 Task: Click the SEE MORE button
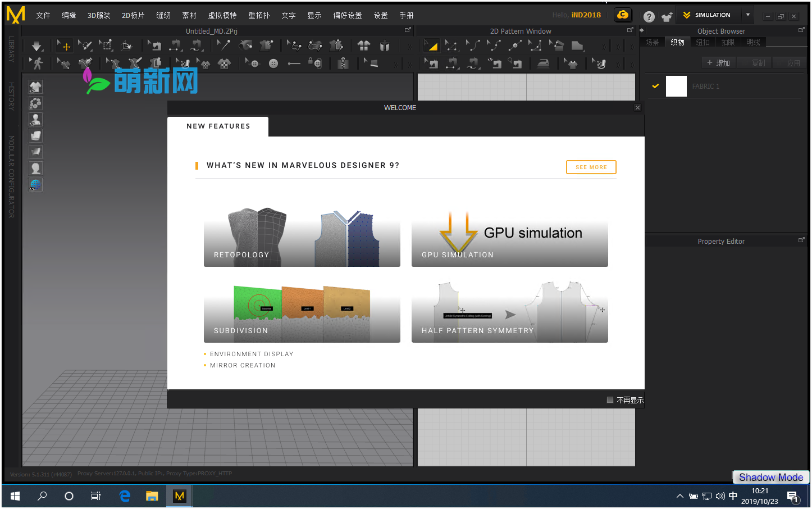pos(591,167)
